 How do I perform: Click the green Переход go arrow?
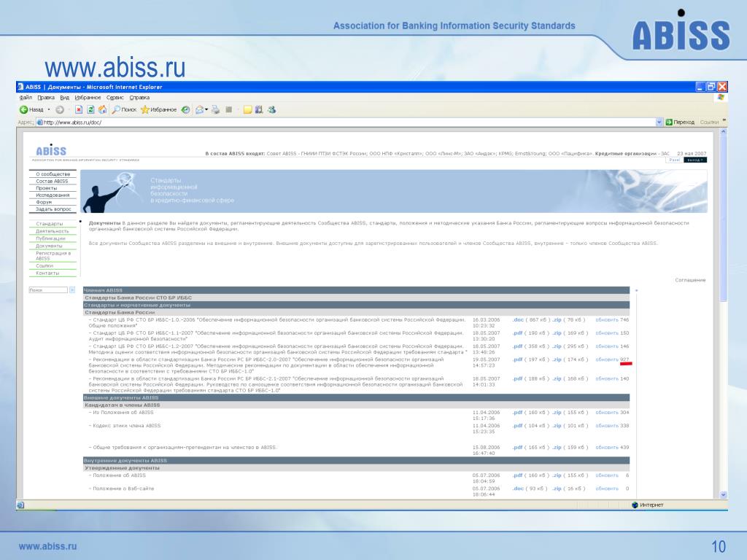(x=669, y=122)
